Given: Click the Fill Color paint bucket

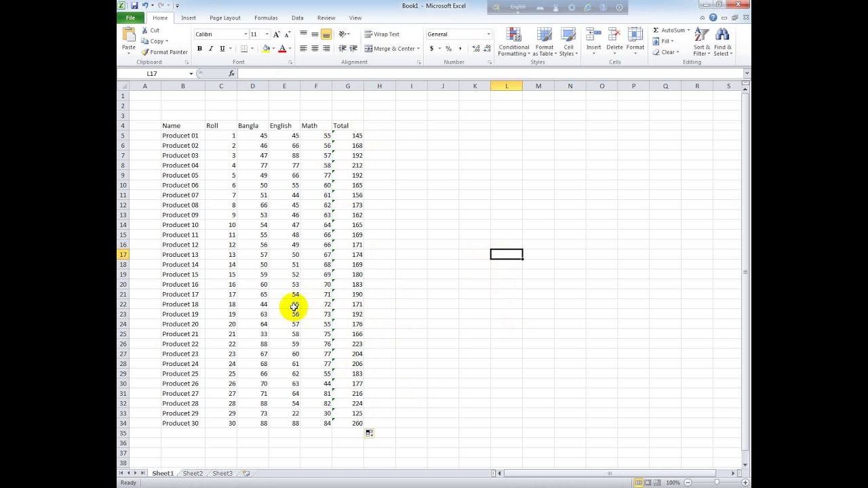Looking at the screenshot, I should point(266,49).
